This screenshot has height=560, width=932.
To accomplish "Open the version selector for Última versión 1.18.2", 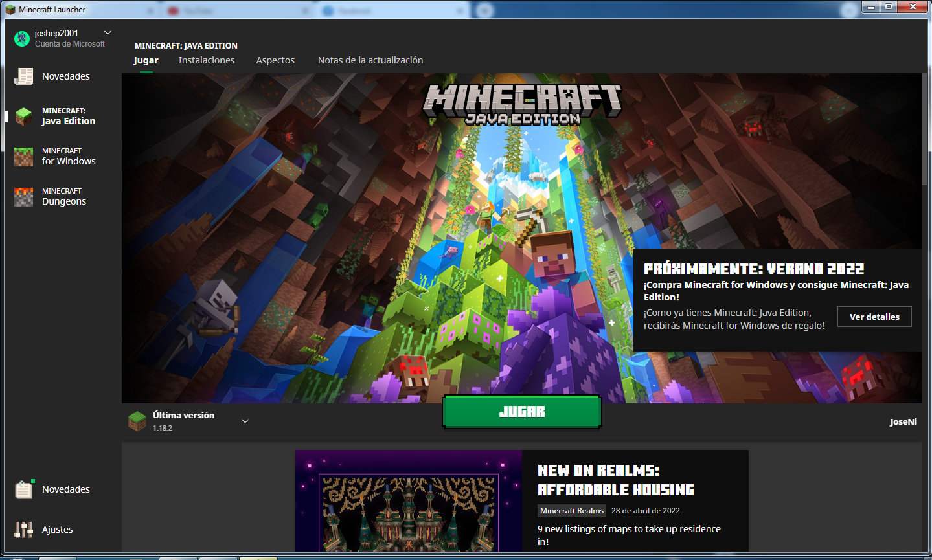I will [x=245, y=420].
